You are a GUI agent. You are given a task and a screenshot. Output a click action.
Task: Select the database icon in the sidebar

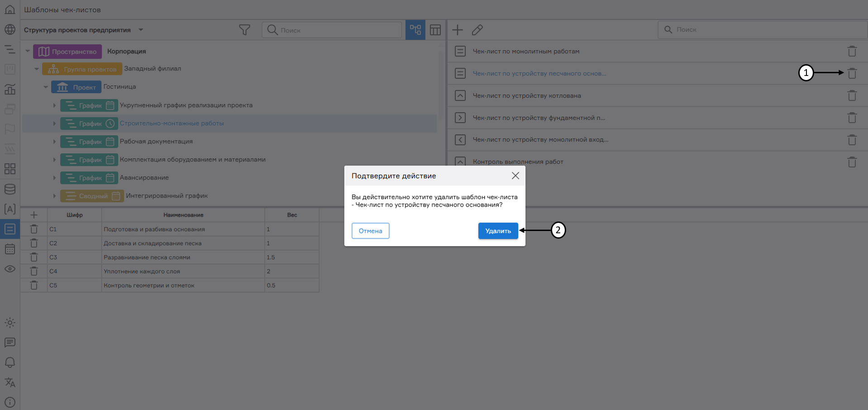[10, 189]
